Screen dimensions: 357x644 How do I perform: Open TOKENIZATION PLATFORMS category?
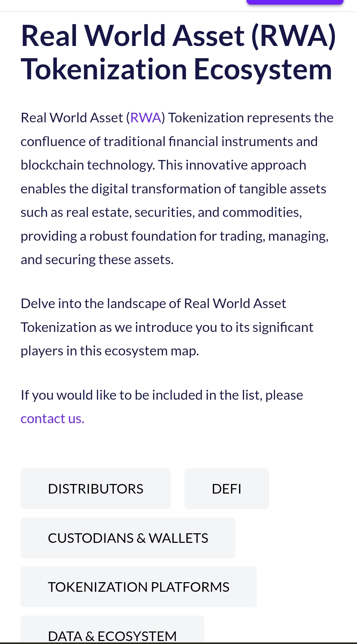coord(139,587)
